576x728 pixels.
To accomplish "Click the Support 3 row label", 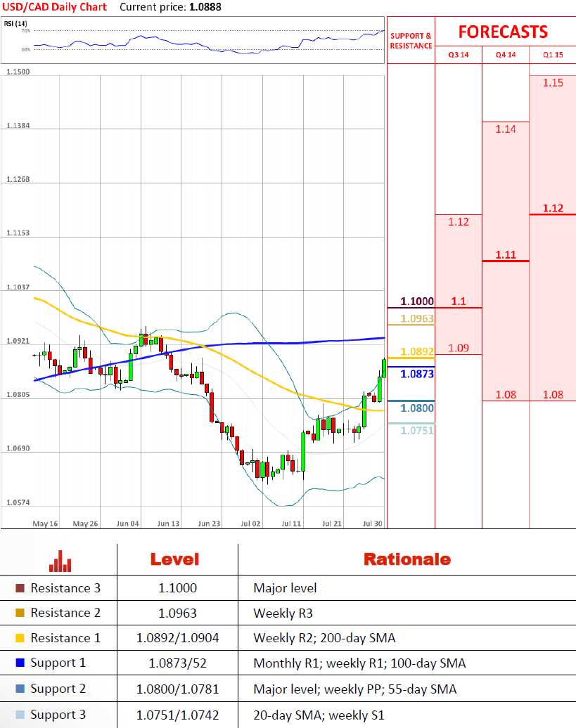I will click(58, 715).
